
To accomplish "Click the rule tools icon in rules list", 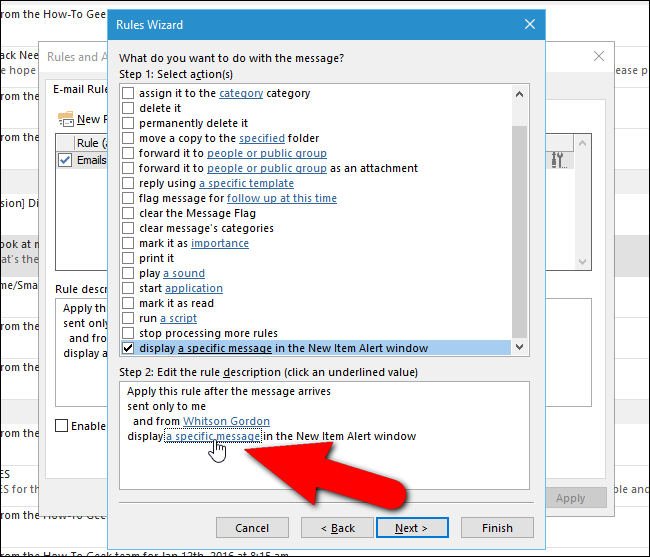I will point(558,160).
